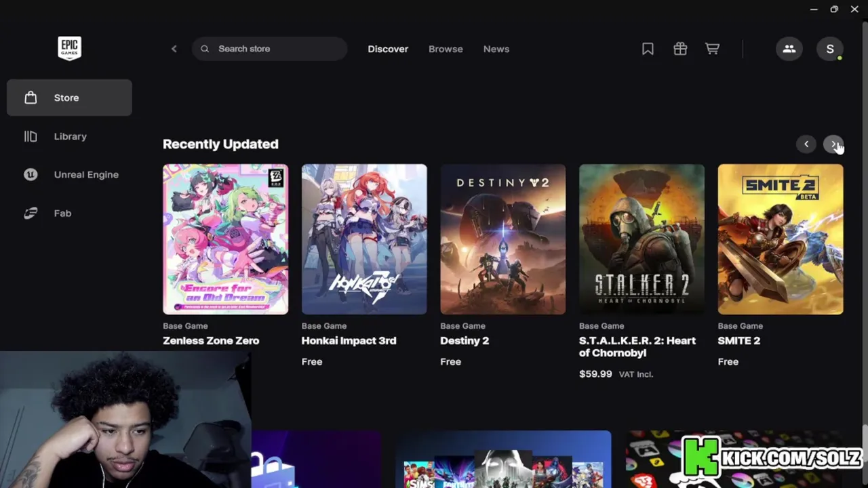868x488 pixels.
Task: Open the S profile avatar
Action: pyautogui.click(x=830, y=49)
